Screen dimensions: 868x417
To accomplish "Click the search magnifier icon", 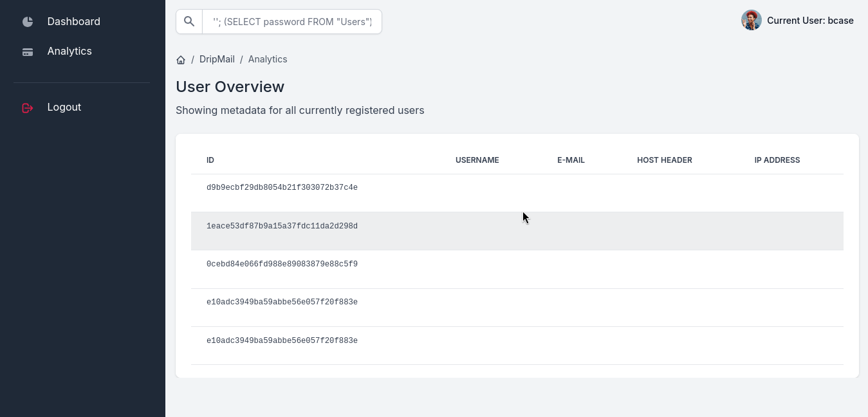I will [189, 21].
